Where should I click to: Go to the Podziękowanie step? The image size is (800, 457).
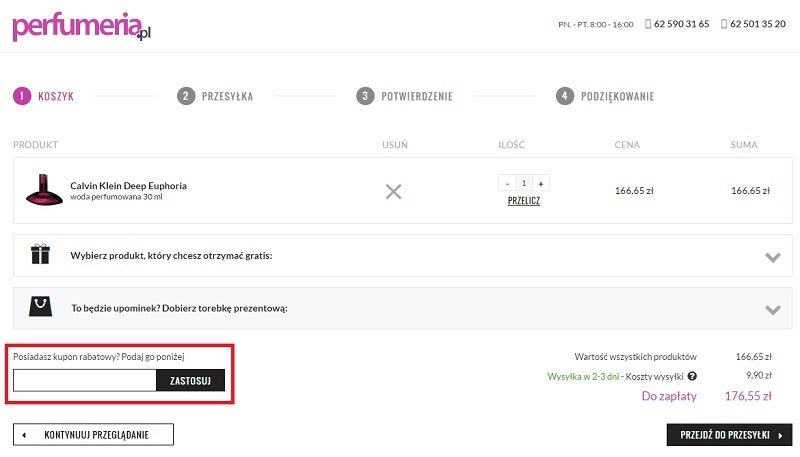pyautogui.click(x=605, y=96)
